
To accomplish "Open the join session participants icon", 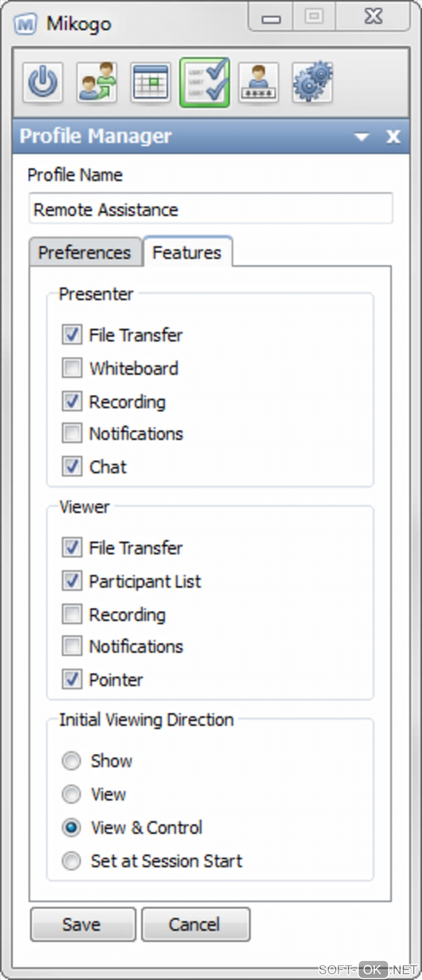I will (97, 82).
